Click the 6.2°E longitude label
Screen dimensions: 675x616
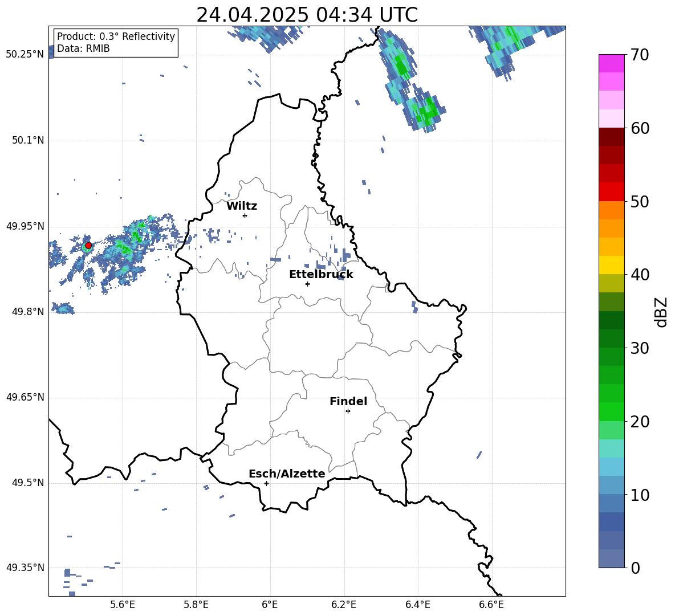pos(344,605)
